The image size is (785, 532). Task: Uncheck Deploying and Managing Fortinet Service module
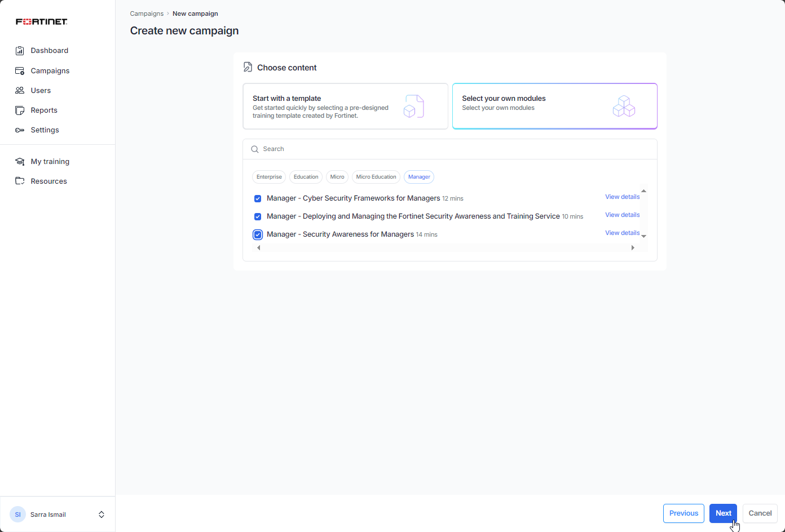(x=258, y=216)
